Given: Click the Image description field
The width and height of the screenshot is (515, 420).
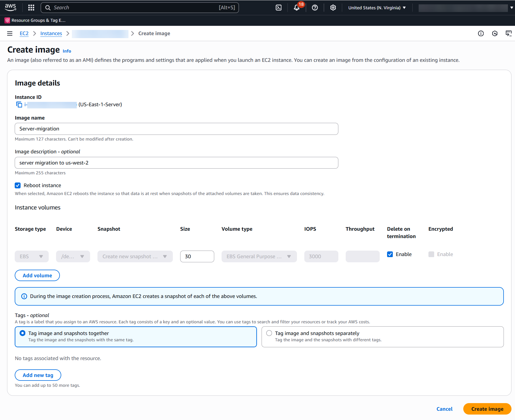Looking at the screenshot, I should (x=176, y=163).
